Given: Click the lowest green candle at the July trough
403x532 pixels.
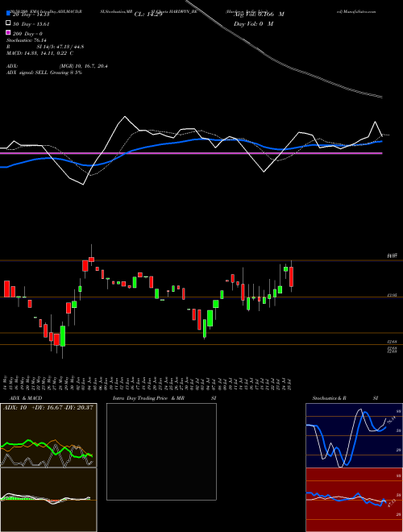Looking at the screenshot, I should [x=205, y=328].
